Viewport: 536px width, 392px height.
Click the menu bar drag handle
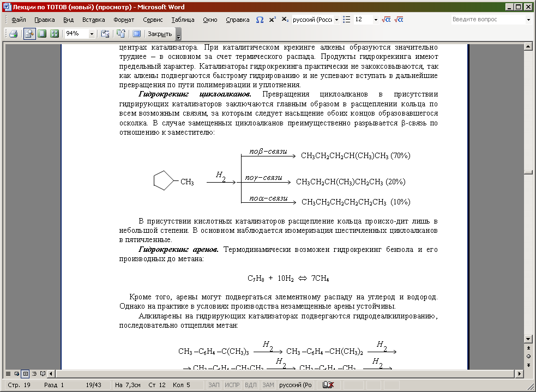(6, 20)
